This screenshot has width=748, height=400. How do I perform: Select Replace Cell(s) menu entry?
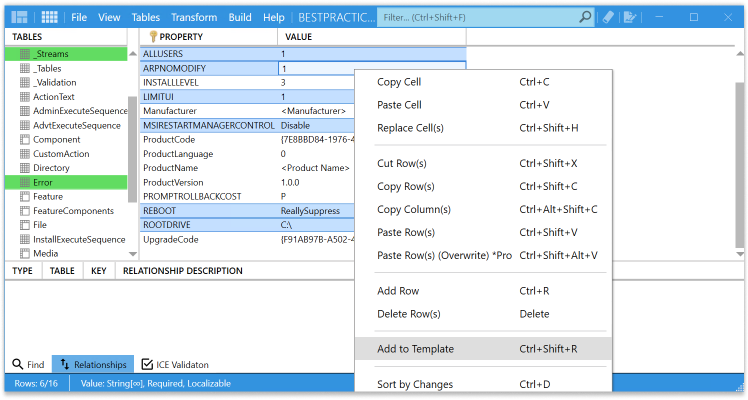tap(483, 128)
